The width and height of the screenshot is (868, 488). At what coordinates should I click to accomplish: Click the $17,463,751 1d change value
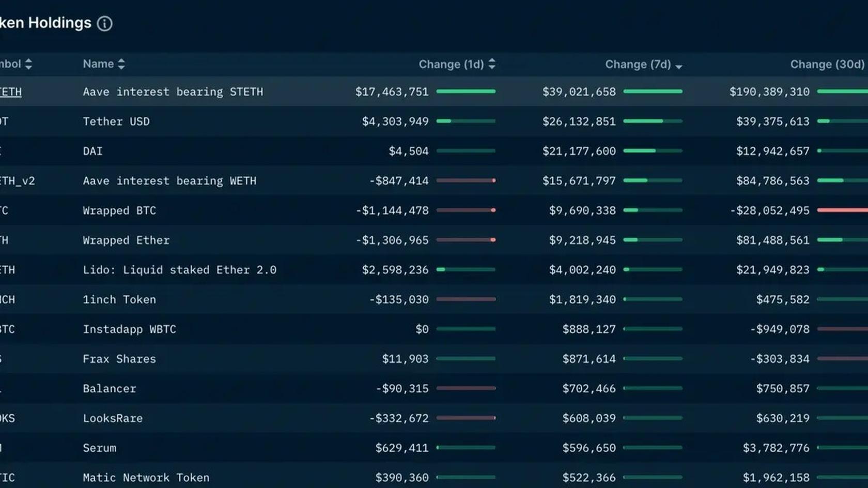(392, 92)
